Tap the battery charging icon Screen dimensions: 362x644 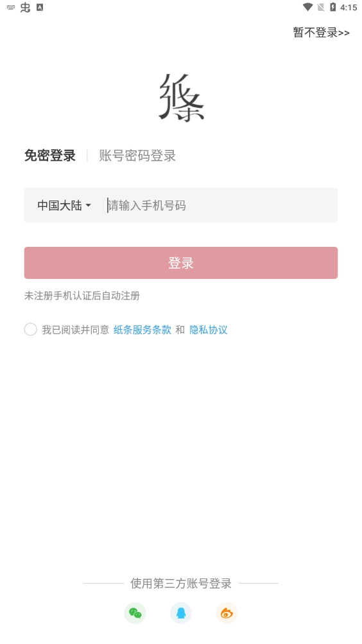pos(333,7)
